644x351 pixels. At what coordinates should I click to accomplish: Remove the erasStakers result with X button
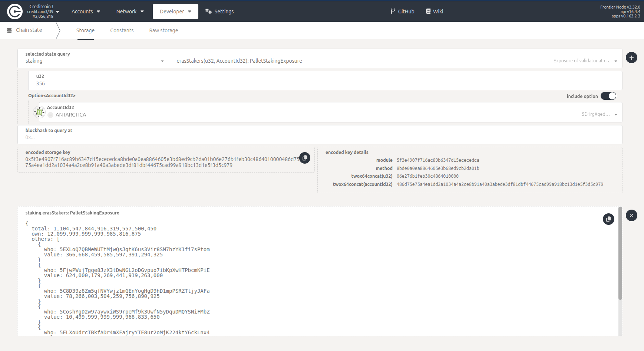tap(631, 216)
